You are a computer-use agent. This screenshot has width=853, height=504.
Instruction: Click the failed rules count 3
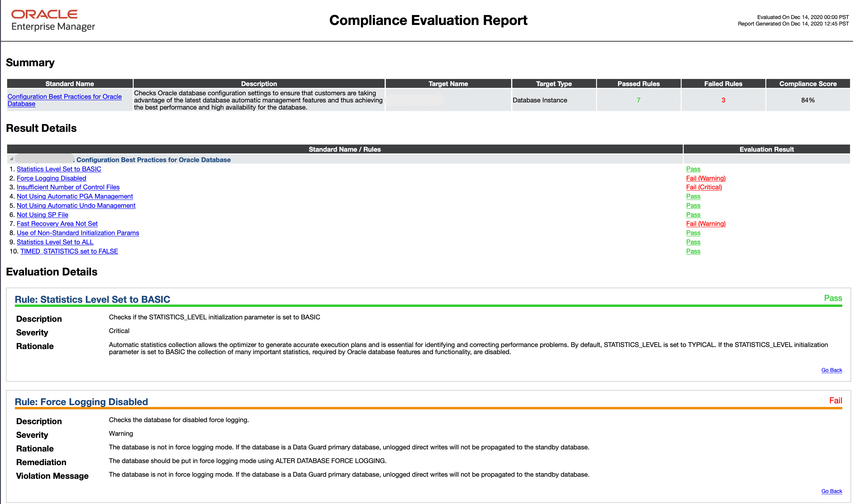[x=723, y=100]
